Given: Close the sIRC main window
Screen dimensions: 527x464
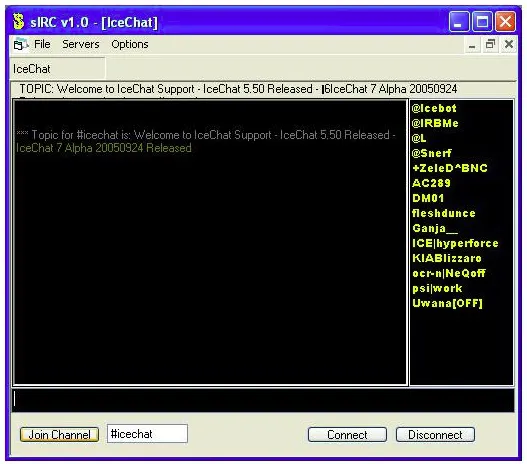Looking at the screenshot, I should click(x=505, y=22).
